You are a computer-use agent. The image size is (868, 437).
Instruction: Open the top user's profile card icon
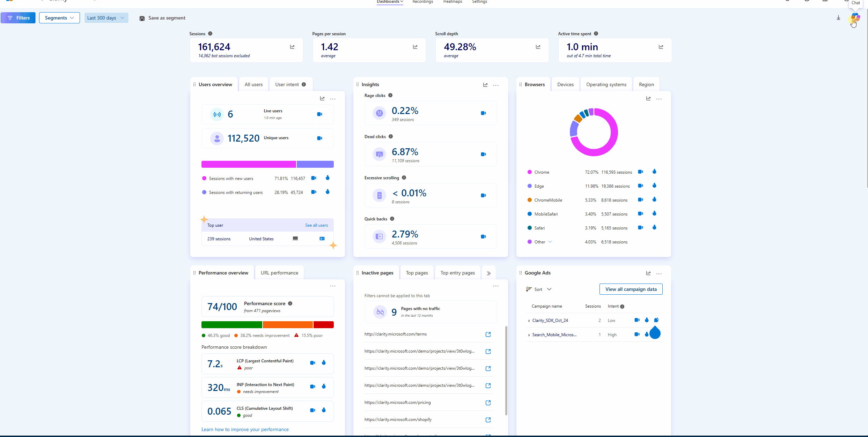click(322, 239)
